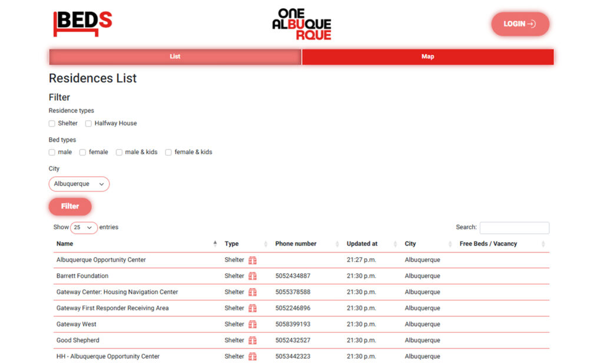The width and height of the screenshot is (603, 364).
Task: Sort by Updated at column arrows
Action: (395, 244)
